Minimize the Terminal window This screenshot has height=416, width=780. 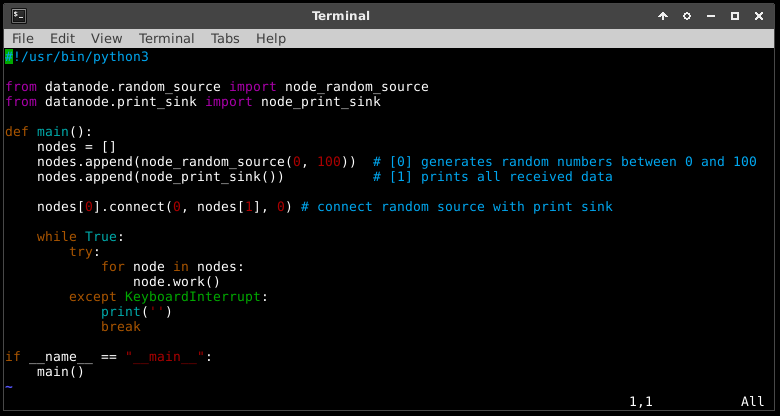tap(711, 16)
